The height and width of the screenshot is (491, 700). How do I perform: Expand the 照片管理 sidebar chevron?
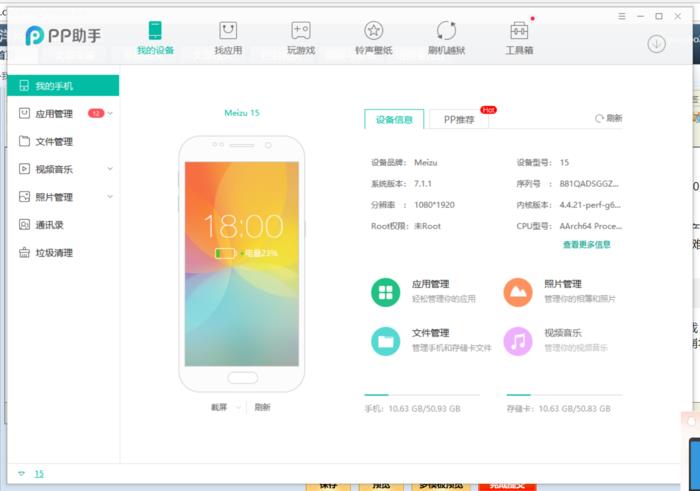(x=110, y=197)
